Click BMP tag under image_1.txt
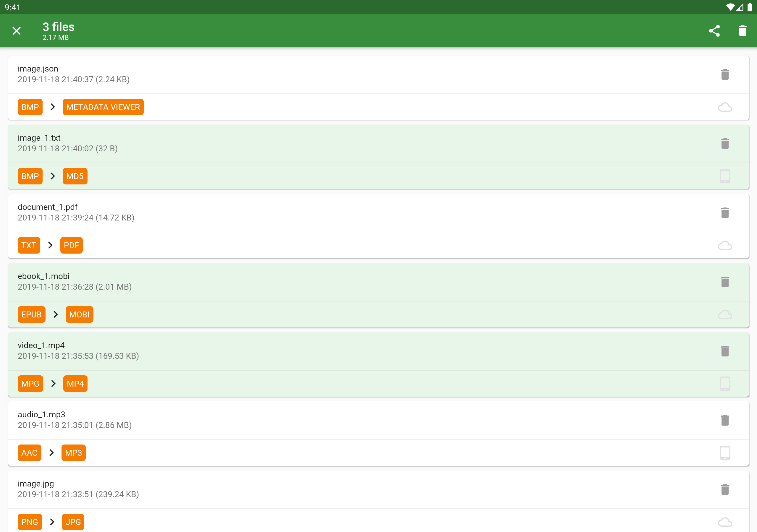Screen dimensions: 757x532 pos(30,176)
